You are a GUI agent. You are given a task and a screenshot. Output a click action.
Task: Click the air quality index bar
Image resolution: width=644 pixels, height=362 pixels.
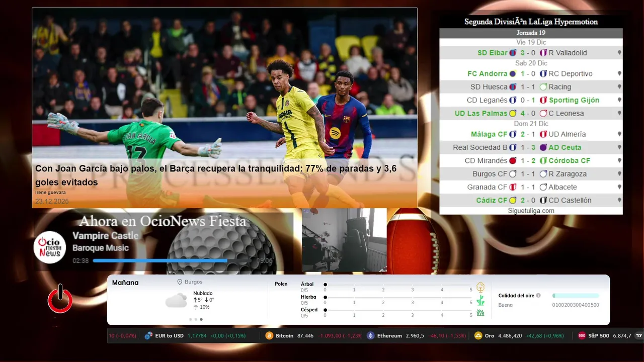pos(576,296)
